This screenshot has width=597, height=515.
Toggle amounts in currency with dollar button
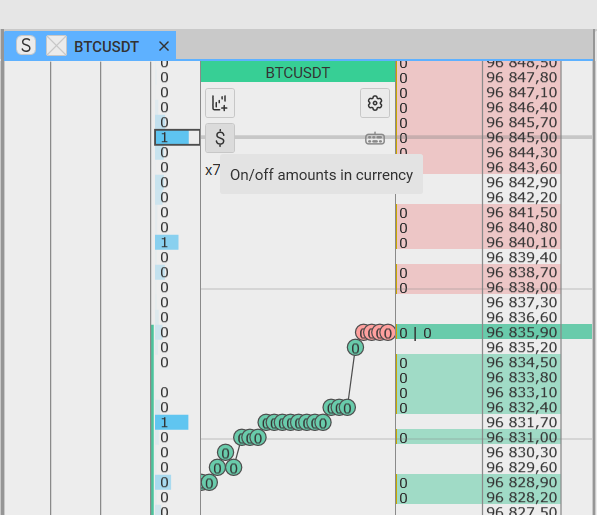point(220,138)
